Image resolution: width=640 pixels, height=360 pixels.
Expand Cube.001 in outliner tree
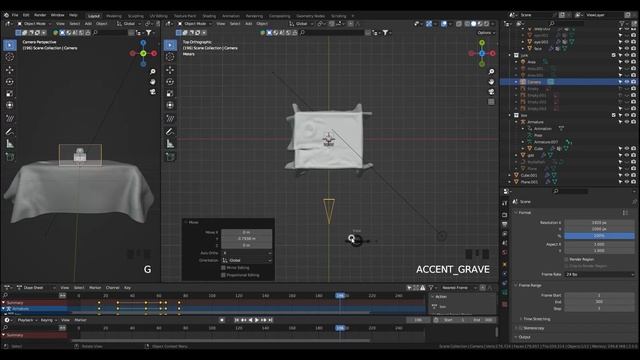510,175
